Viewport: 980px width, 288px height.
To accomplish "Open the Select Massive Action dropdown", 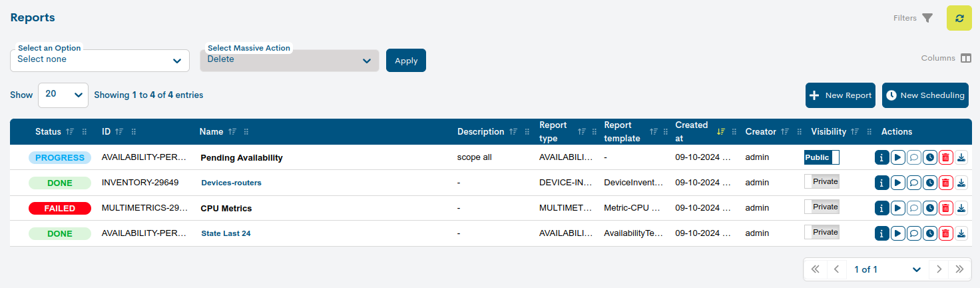I will point(290,60).
